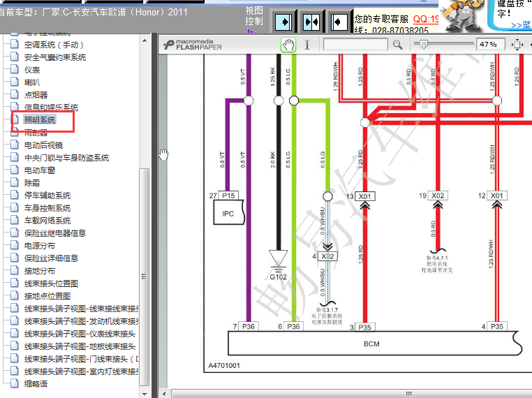The height and width of the screenshot is (398, 532).
Task: Click the tree panel vertical scrollbar thumb
Action: [145, 277]
